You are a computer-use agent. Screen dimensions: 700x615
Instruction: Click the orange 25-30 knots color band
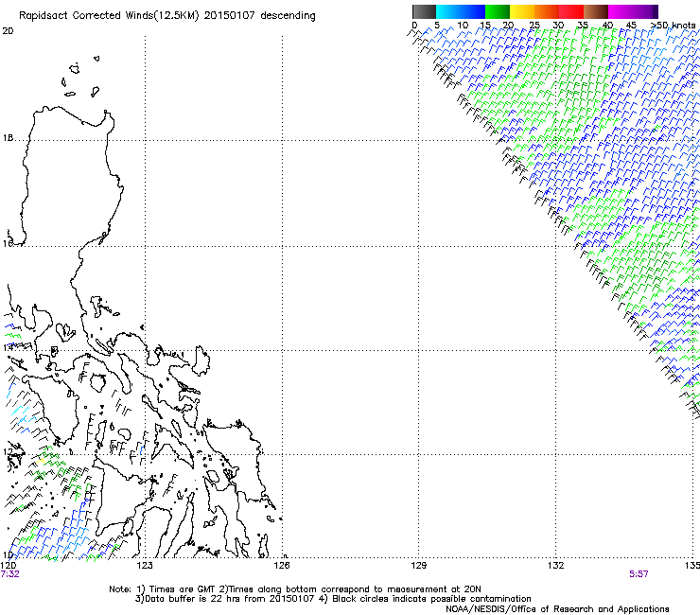[x=547, y=11]
